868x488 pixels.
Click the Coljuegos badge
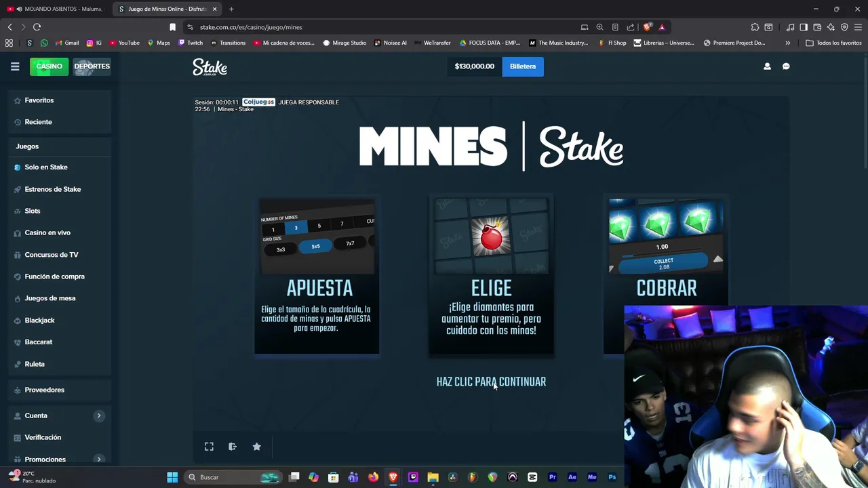coord(258,102)
